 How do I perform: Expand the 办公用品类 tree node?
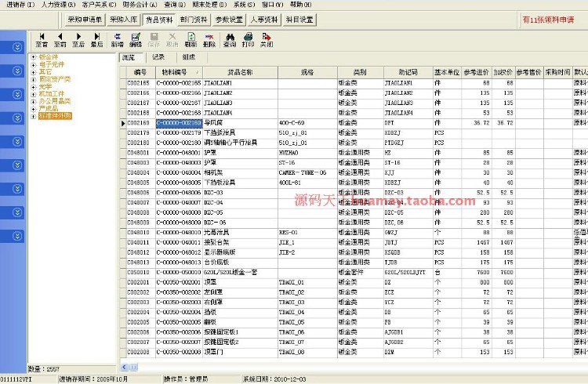34,101
